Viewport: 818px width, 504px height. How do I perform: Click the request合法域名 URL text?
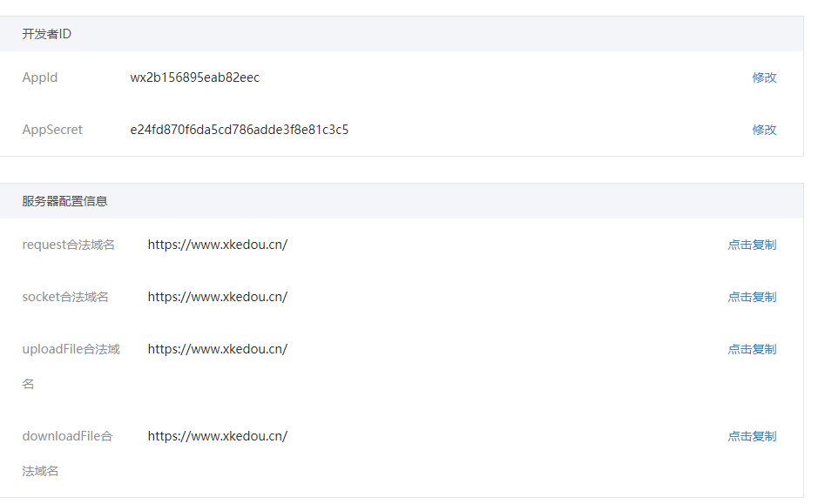[x=218, y=245]
